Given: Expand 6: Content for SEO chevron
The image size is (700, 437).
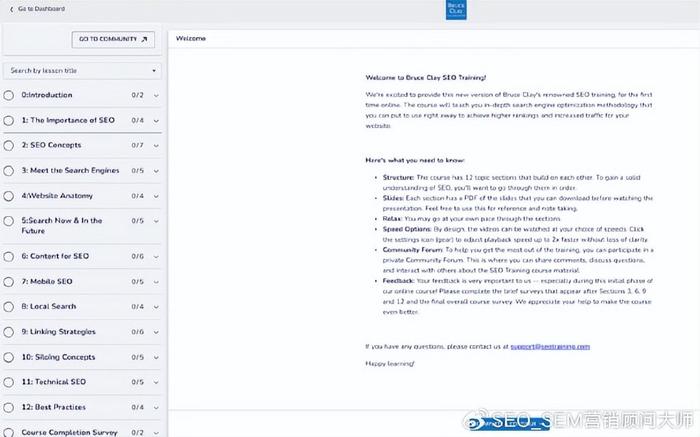Looking at the screenshot, I should (x=156, y=257).
